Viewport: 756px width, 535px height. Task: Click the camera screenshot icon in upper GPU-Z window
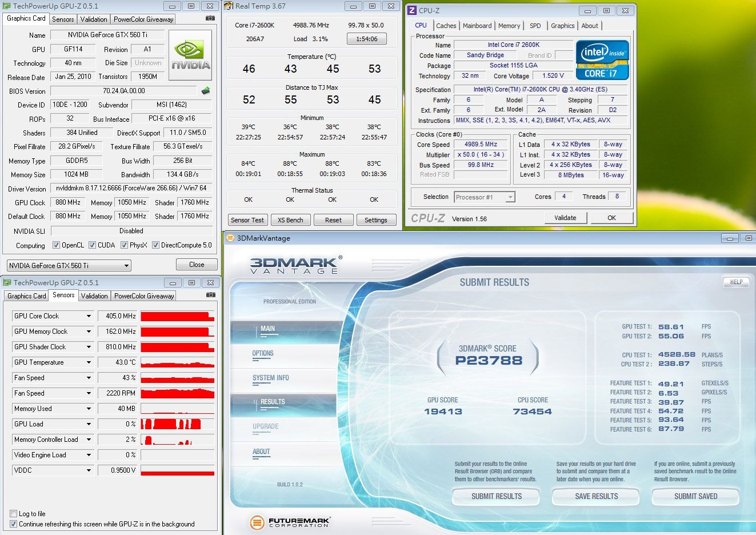coord(210,18)
